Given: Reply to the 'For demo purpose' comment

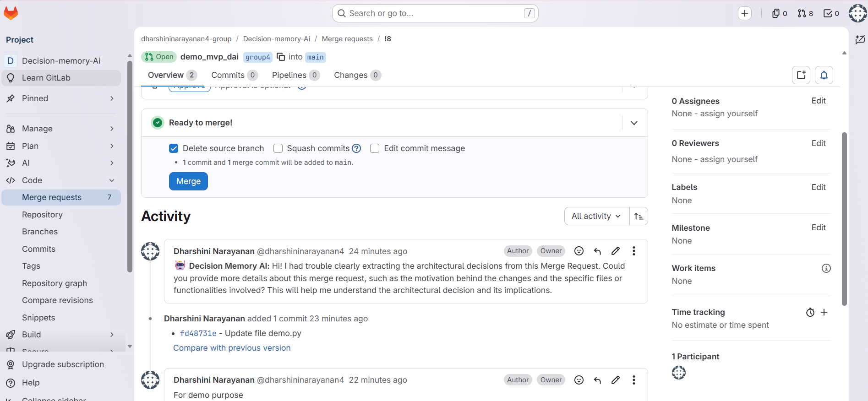Looking at the screenshot, I should click(597, 380).
